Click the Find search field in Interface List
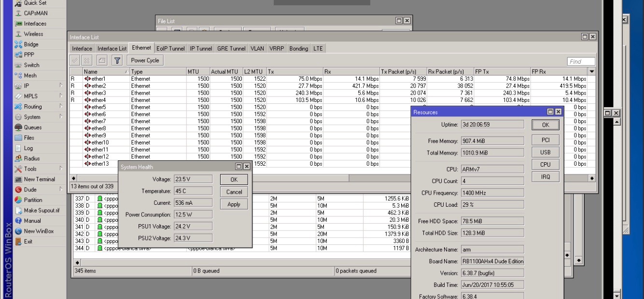Image resolution: width=644 pixels, height=299 pixels. tap(581, 61)
